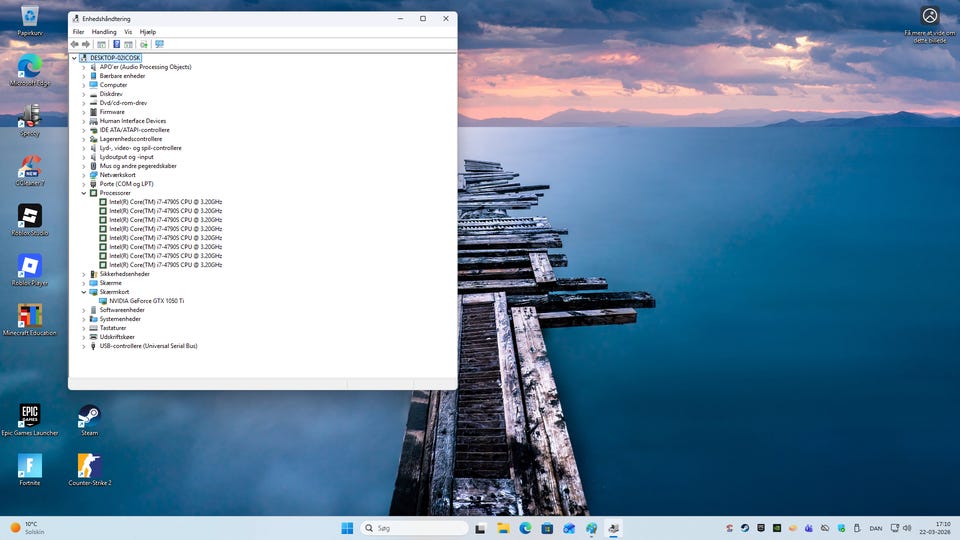Image resolution: width=960 pixels, height=540 pixels.
Task: Select the DESKTOP-02ICOSK computer name
Action: (x=115, y=58)
